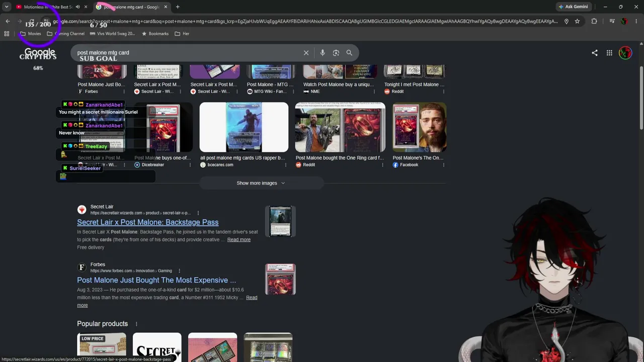
Task: Open 'Tonight I met Post Malone' Reddit caption
Action: pyautogui.click(x=414, y=84)
